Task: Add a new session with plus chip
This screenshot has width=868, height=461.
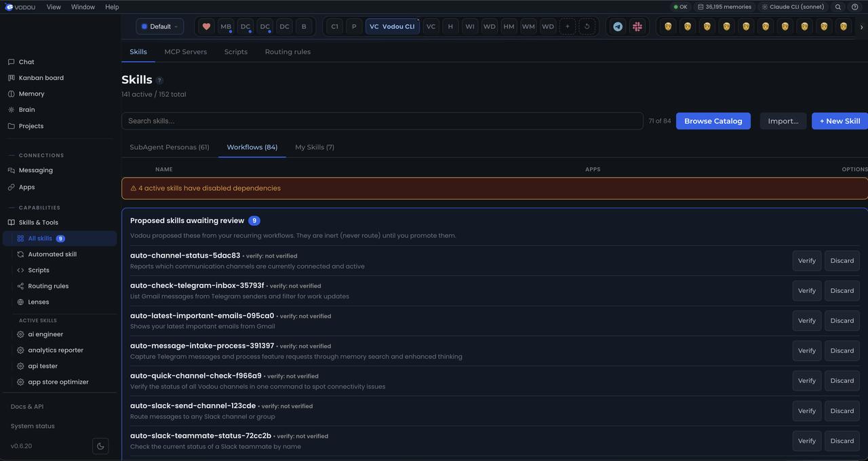Action: pos(568,26)
